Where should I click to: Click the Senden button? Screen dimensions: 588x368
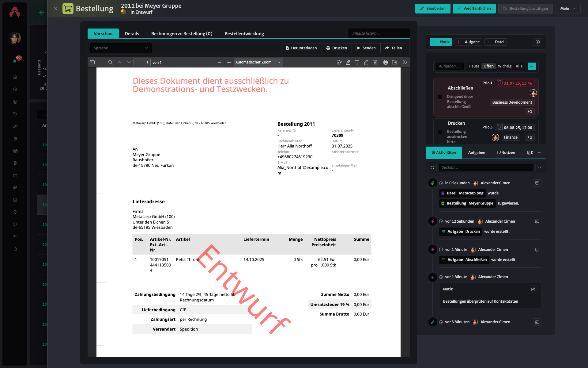pos(366,48)
